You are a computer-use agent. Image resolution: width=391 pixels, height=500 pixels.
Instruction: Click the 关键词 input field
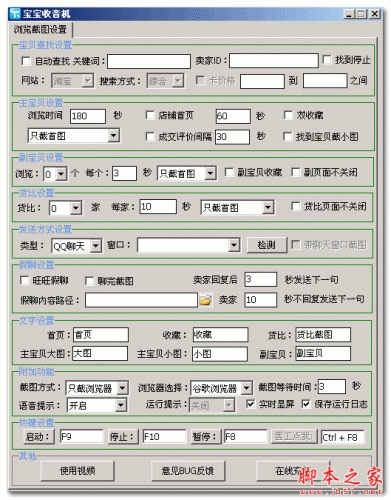(149, 61)
